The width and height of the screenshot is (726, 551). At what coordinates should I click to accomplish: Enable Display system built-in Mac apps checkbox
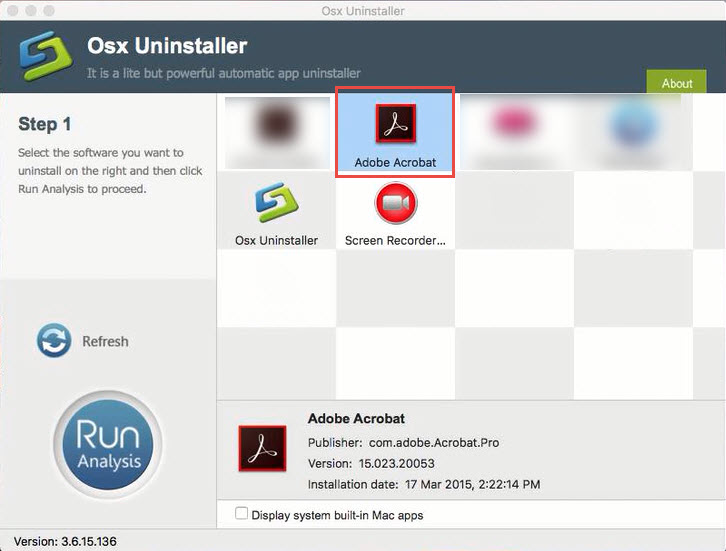pos(241,514)
